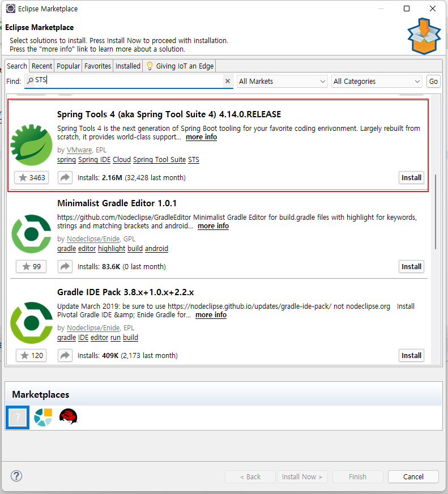The image size is (448, 494).
Task: Open more info for Spring Tools 4
Action: (x=201, y=137)
